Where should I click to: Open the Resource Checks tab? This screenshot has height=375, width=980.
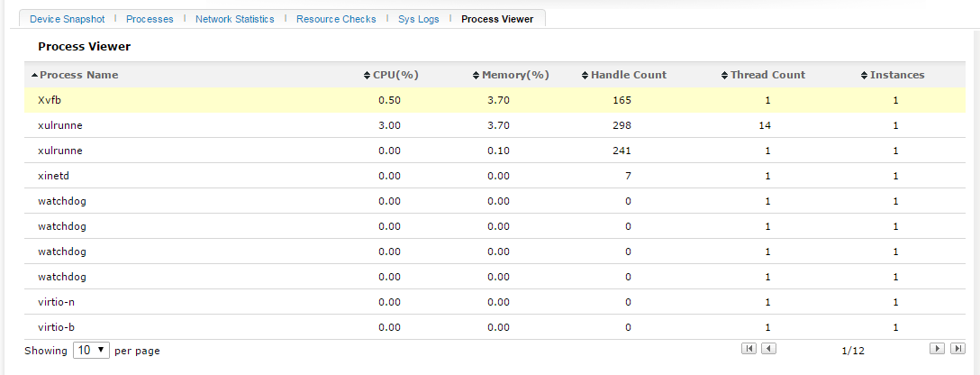pyautogui.click(x=336, y=19)
